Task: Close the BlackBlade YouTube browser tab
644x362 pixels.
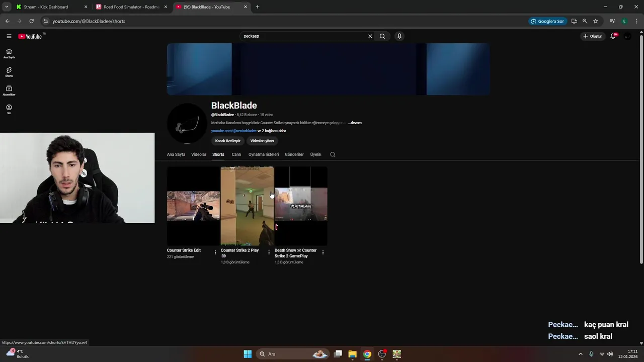Action: (x=246, y=7)
